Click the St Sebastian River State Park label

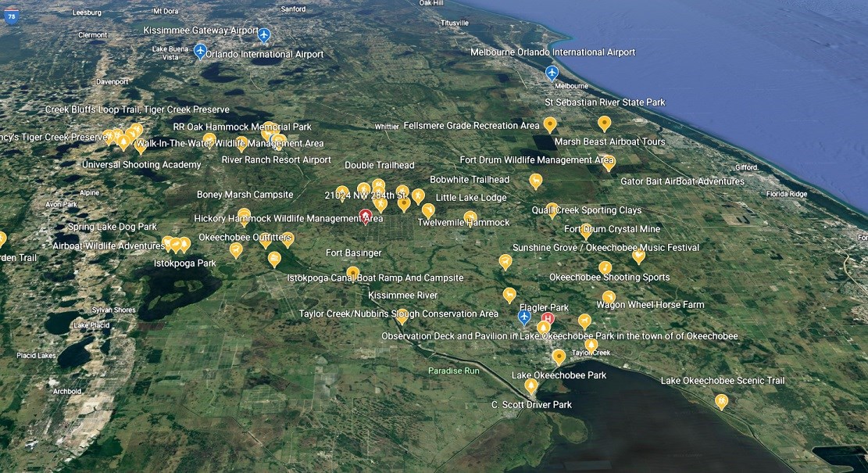tap(605, 102)
